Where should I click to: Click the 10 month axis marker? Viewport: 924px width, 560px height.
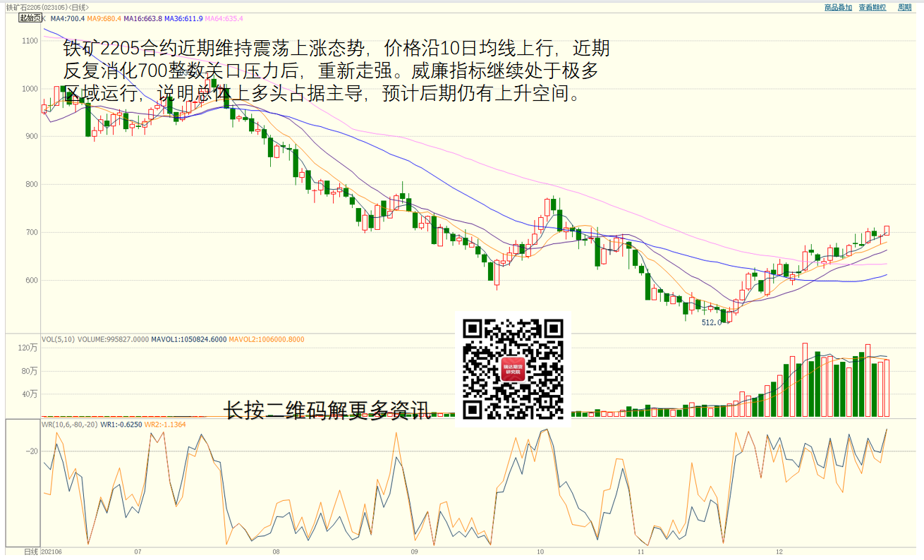540,552
